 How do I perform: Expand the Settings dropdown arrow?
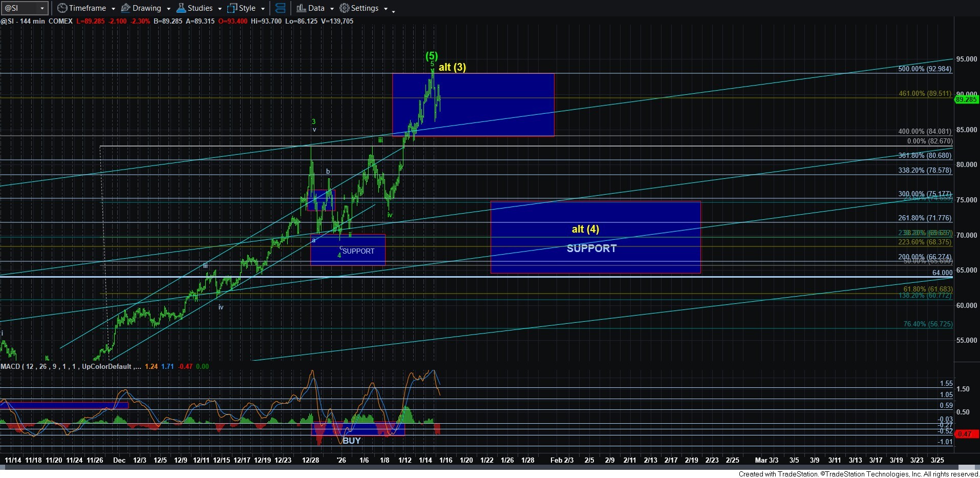pos(386,9)
